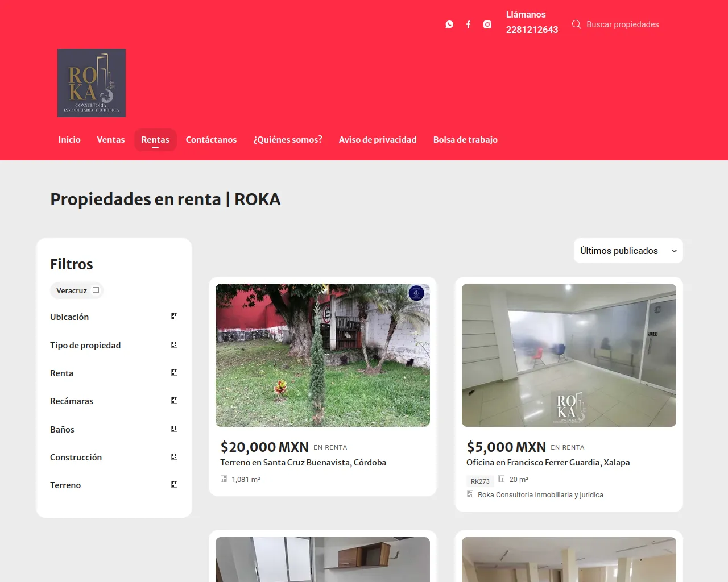The image size is (728, 582).
Task: Click the Llámanos label
Action: (526, 15)
